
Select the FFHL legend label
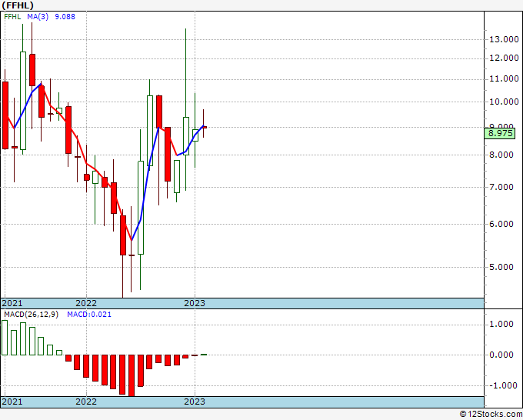(12, 17)
